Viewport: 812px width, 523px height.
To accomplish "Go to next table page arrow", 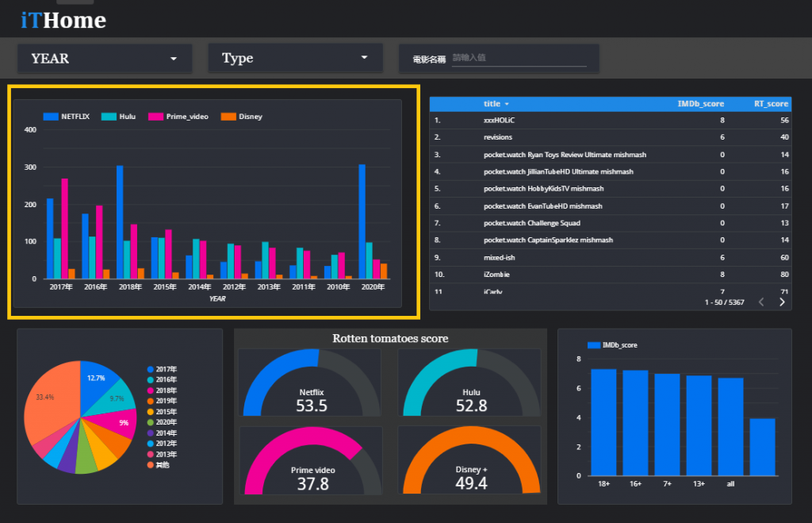I will [x=782, y=302].
